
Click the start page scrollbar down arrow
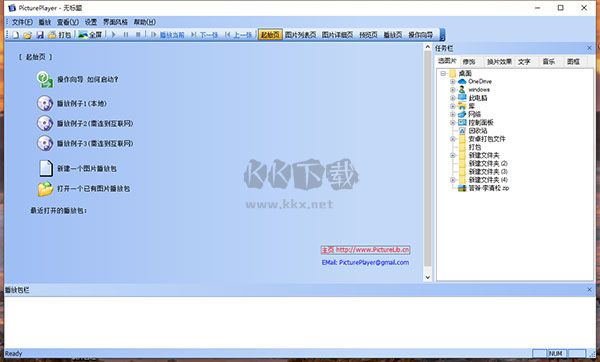coord(428,277)
